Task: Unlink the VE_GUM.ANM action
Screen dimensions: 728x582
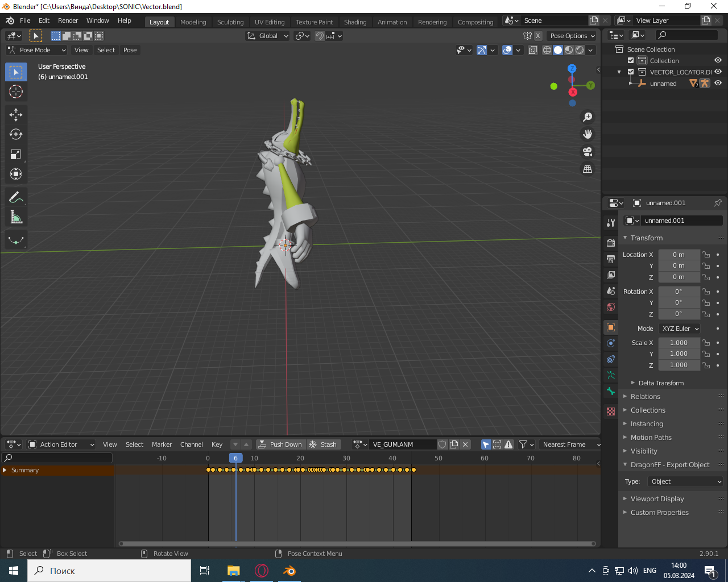Action: pyautogui.click(x=465, y=444)
